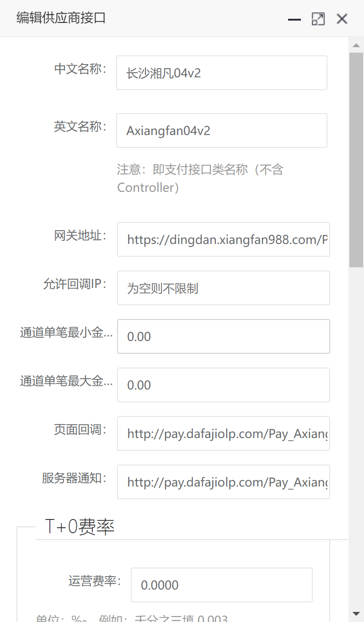Select the 英文名称 field with Axiangfan04v2
This screenshot has width=364, height=622.
[221, 130]
